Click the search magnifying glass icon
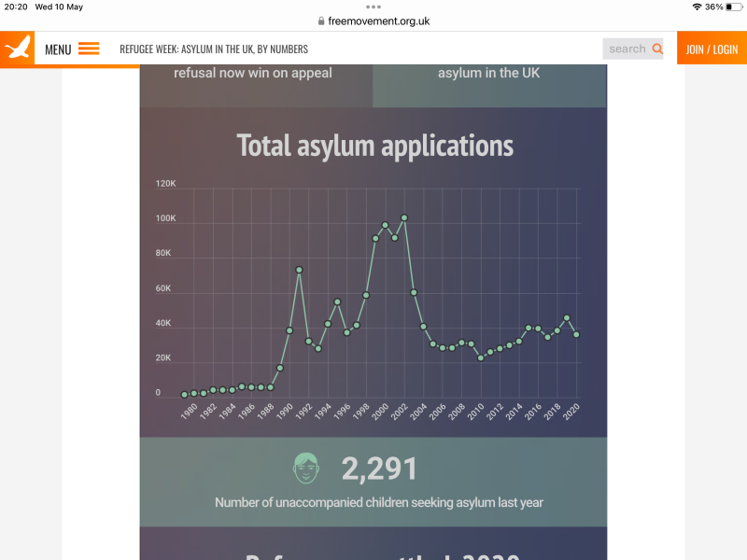Screen dimensions: 747x560 (657, 49)
